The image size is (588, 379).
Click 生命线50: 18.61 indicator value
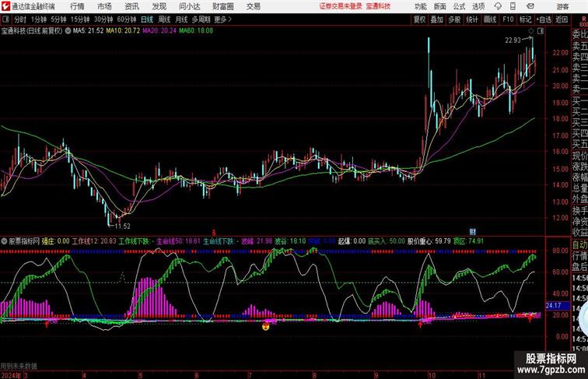pos(179,241)
